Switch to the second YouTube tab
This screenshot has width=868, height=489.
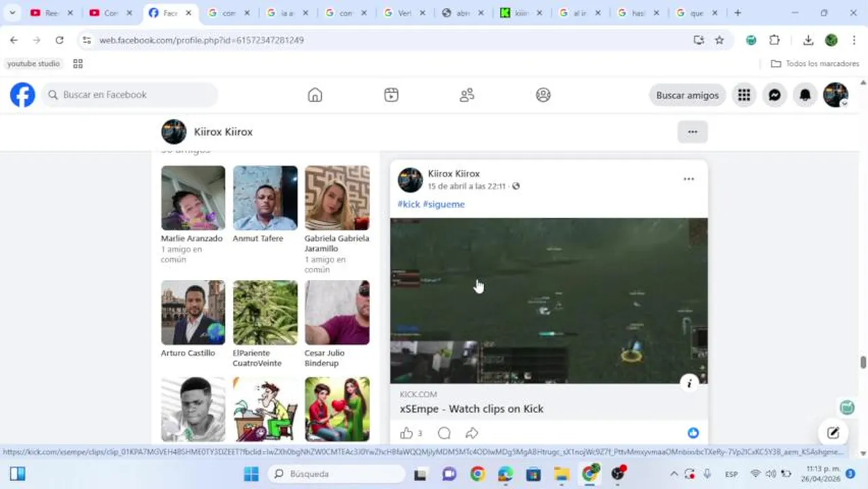click(111, 13)
